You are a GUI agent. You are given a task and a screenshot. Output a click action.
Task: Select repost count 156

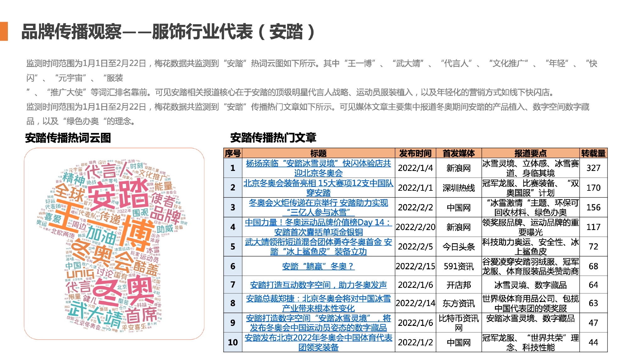pyautogui.click(x=593, y=207)
